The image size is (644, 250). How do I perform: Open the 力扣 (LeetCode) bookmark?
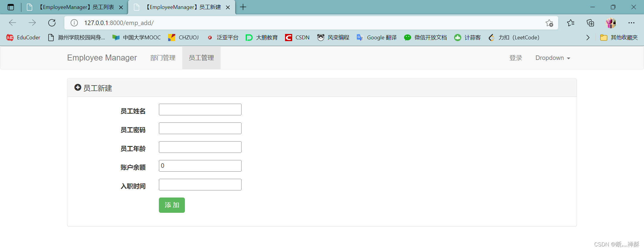point(514,38)
